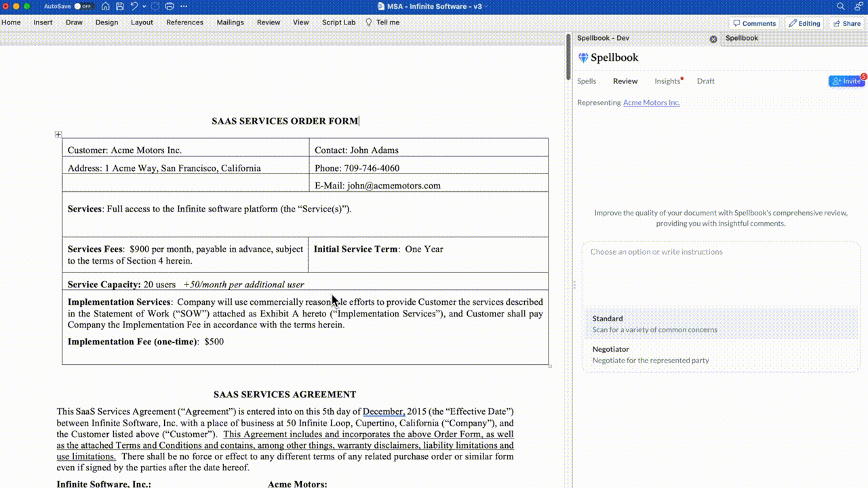The image size is (868, 488).
Task: Click 'Implementation Fee (one-time): $500' line
Action: click(146, 342)
